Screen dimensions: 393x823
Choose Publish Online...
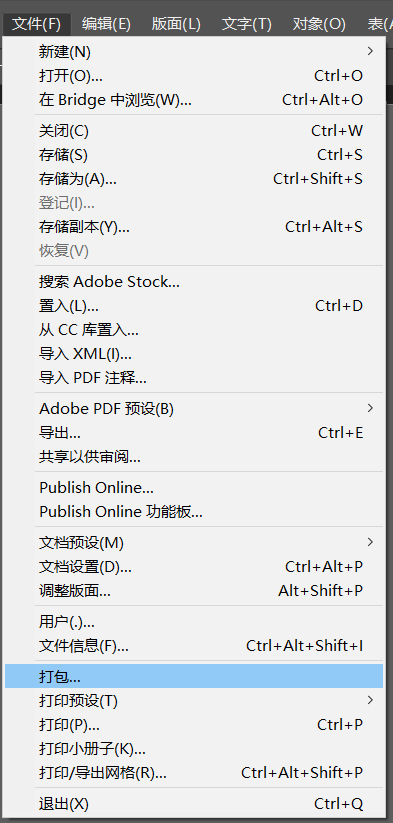[x=194, y=488]
